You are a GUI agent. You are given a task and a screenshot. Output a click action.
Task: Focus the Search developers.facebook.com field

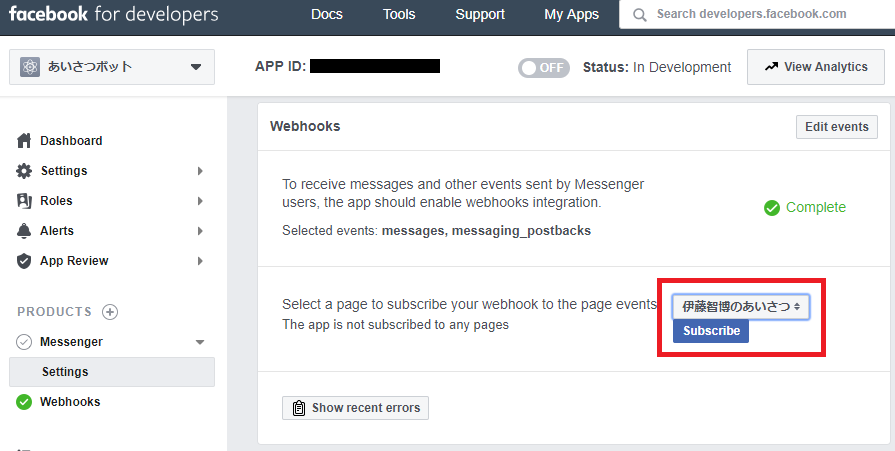tap(757, 14)
